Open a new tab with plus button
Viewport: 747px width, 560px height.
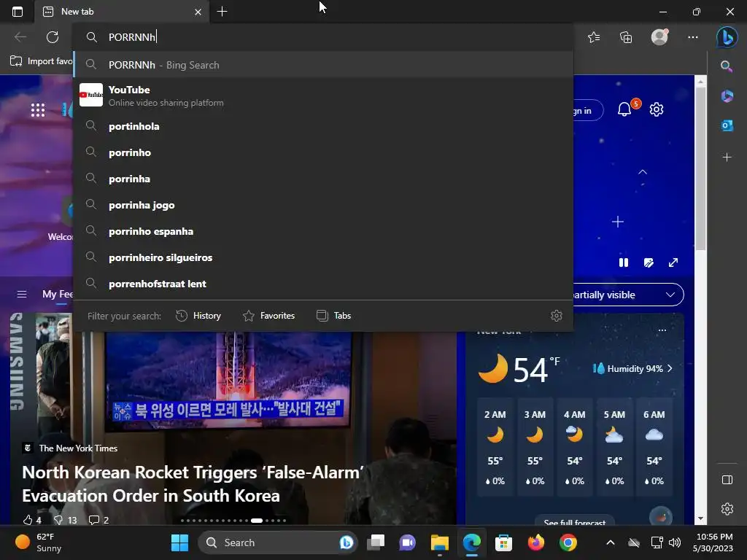[222, 12]
